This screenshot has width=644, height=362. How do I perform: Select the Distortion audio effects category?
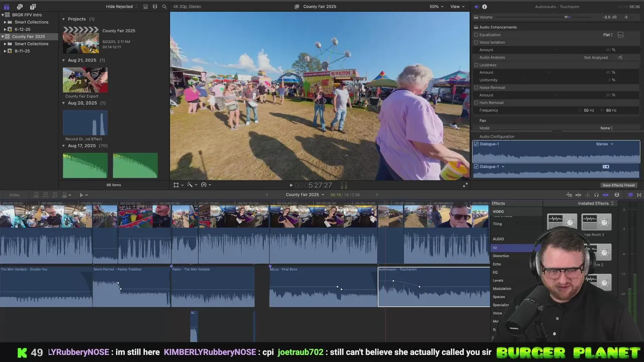(x=501, y=256)
